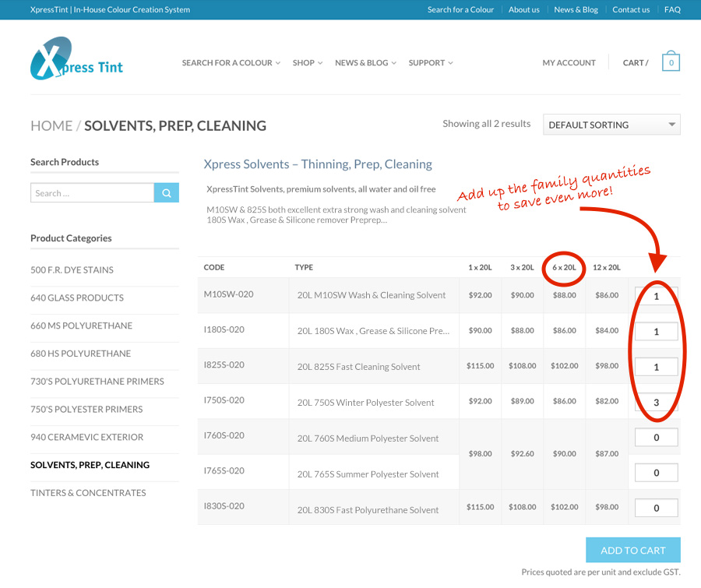Open About us in top bar
The width and height of the screenshot is (701, 588).
(524, 9)
